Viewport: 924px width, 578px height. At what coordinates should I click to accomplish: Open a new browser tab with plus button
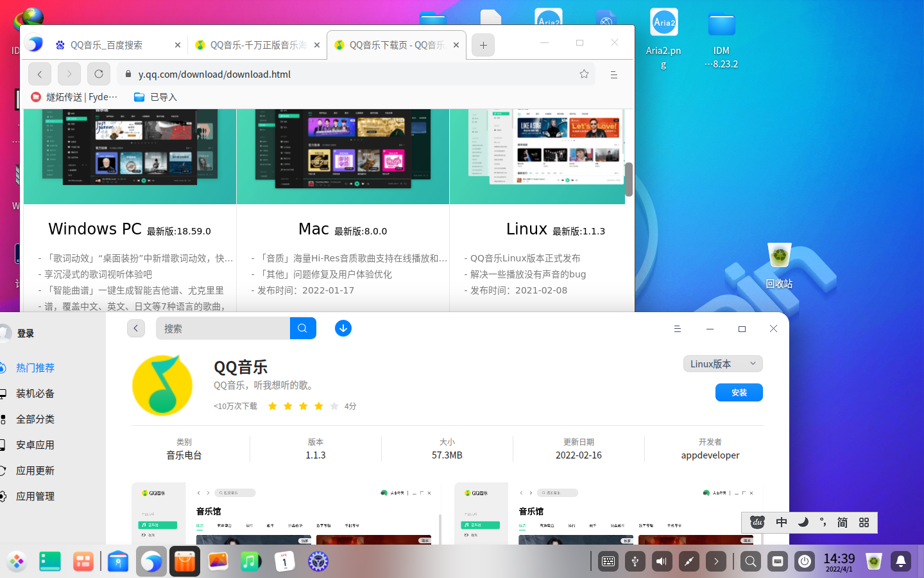(483, 45)
